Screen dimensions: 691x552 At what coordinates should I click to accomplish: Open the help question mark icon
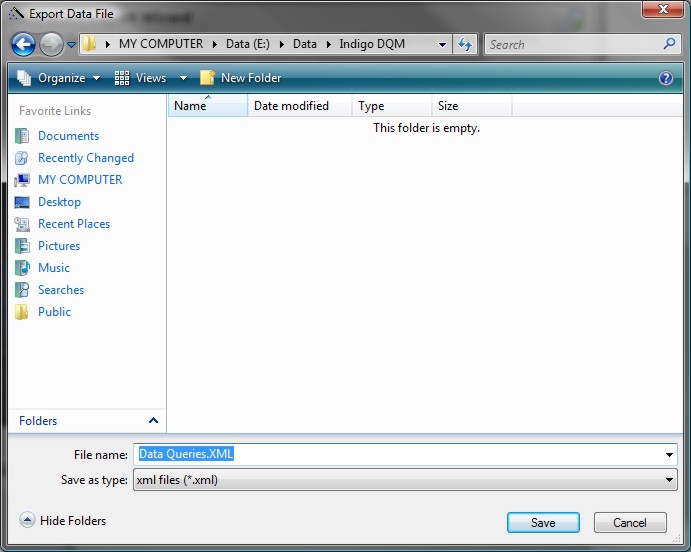[666, 78]
